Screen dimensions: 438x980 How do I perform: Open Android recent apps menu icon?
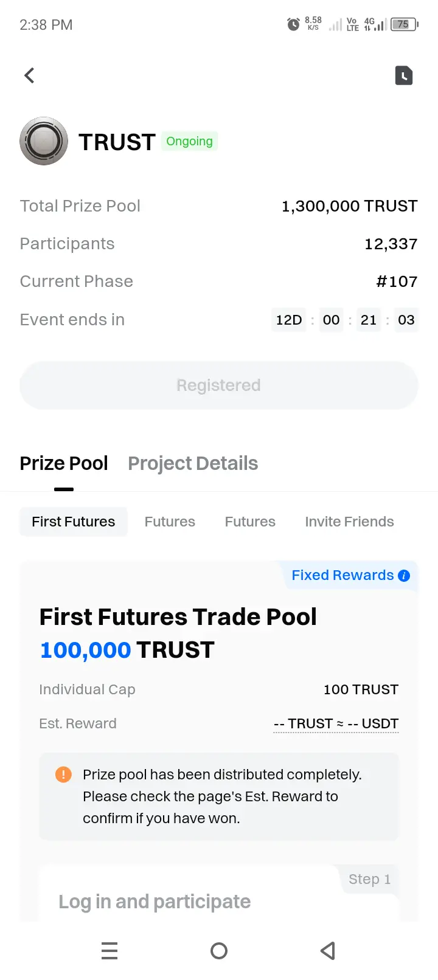109,951
